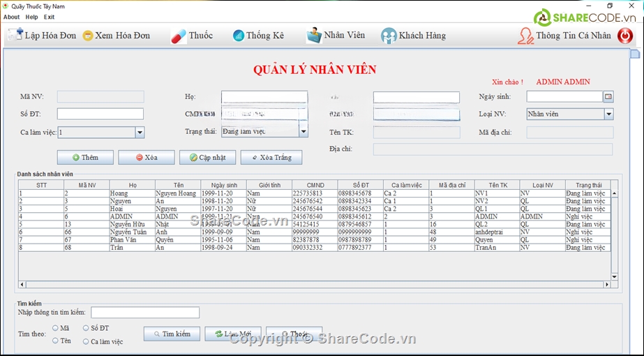
Task: Select the TranAn account cell
Action: [497, 248]
